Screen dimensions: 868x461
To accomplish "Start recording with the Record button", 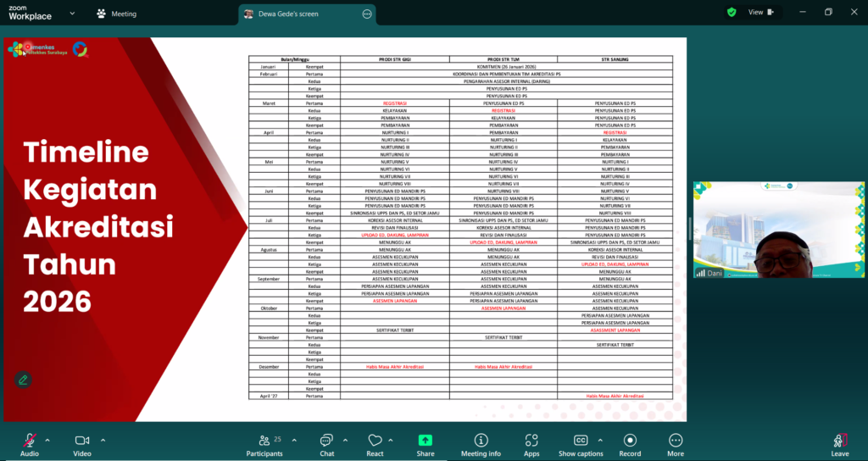I will point(630,443).
